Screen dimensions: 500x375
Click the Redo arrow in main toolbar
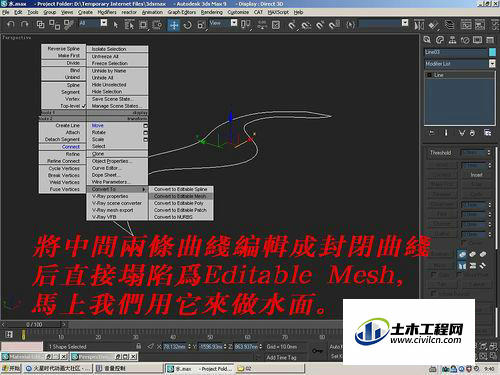pyautogui.click(x=24, y=24)
